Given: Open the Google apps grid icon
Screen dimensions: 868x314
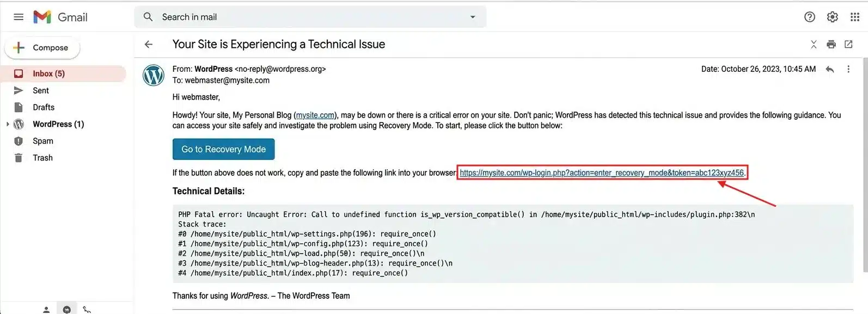Looking at the screenshot, I should click(x=855, y=17).
